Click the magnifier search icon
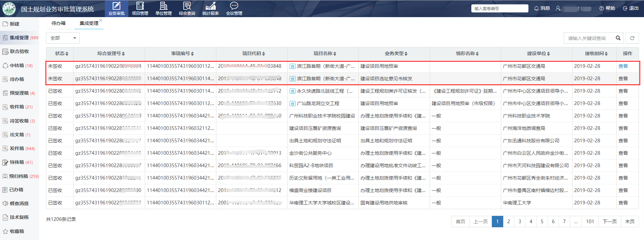The width and height of the screenshot is (644, 240). pos(618,38)
